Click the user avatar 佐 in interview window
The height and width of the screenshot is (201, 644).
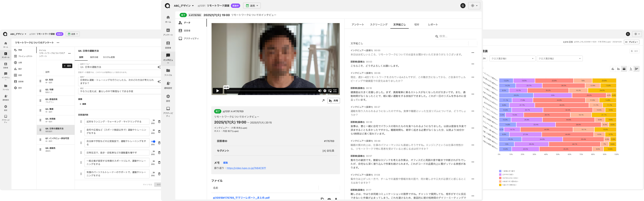click(x=463, y=6)
